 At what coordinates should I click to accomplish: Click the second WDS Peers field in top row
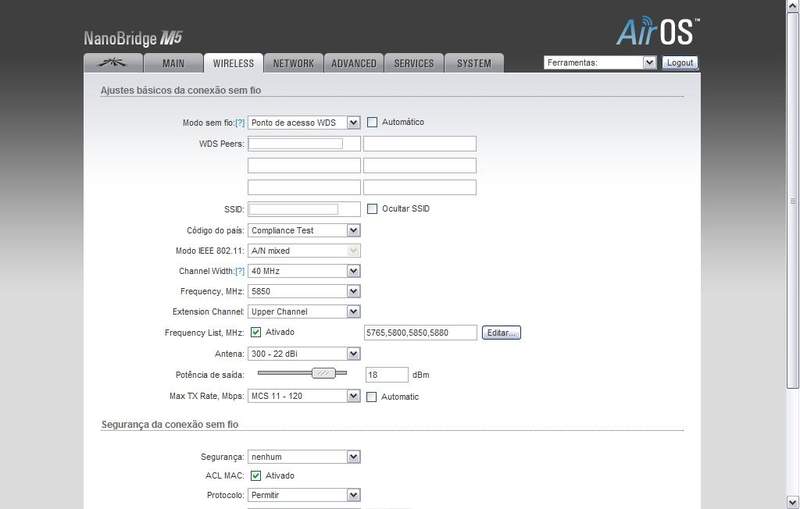coord(420,144)
